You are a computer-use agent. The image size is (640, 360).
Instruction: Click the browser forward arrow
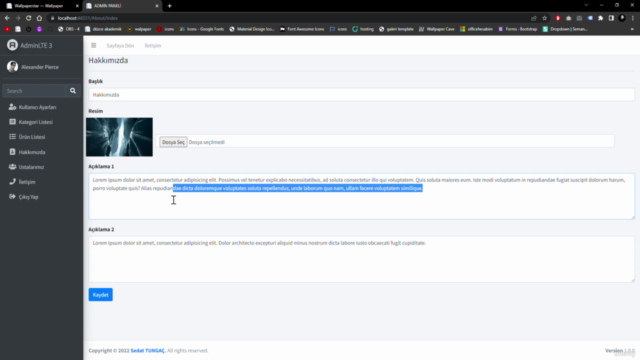[x=18, y=18]
